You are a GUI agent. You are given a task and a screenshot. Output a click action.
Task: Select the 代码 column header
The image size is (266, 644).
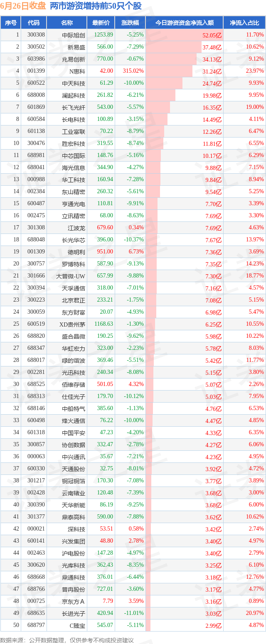click(x=34, y=23)
